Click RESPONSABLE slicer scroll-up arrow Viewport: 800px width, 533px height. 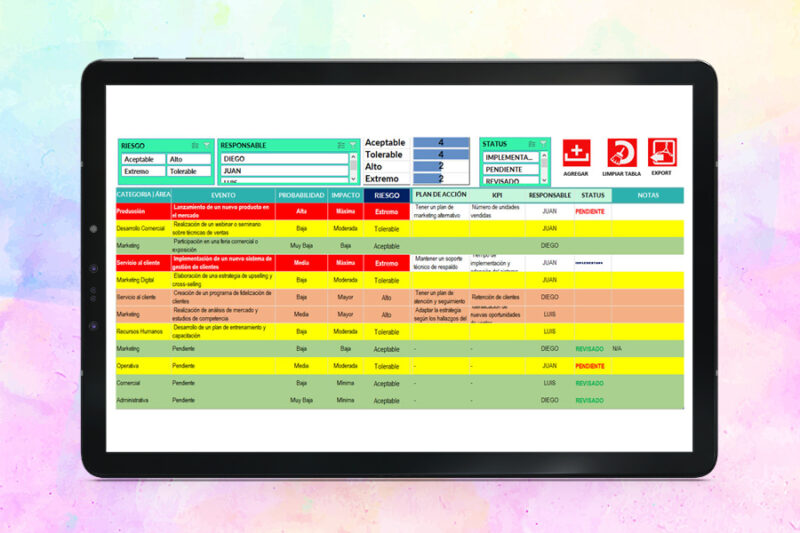[353, 157]
